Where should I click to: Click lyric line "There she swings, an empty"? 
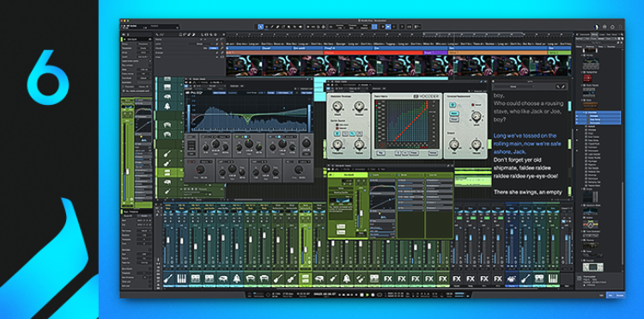(528, 192)
